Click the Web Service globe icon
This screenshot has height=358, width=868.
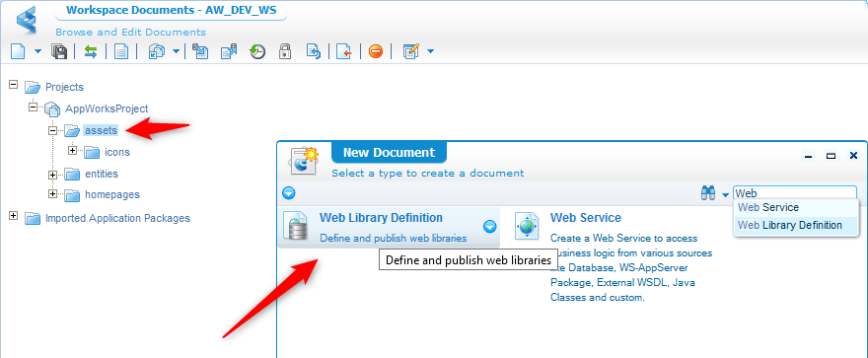coord(527,226)
